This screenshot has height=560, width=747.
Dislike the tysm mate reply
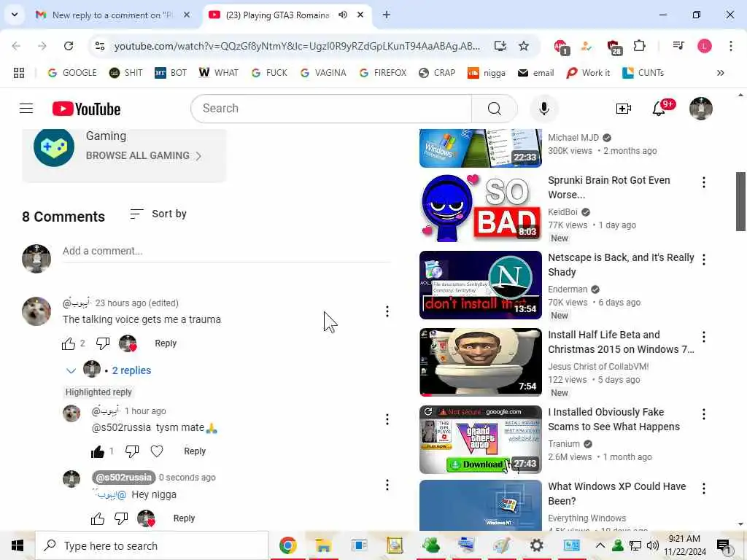pos(132,451)
